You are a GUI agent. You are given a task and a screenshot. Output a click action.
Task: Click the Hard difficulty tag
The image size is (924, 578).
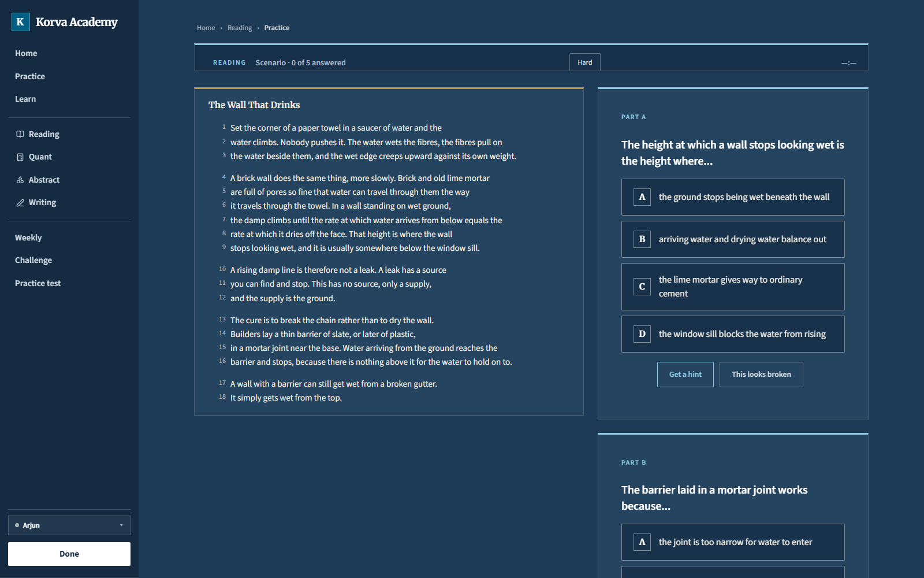585,62
